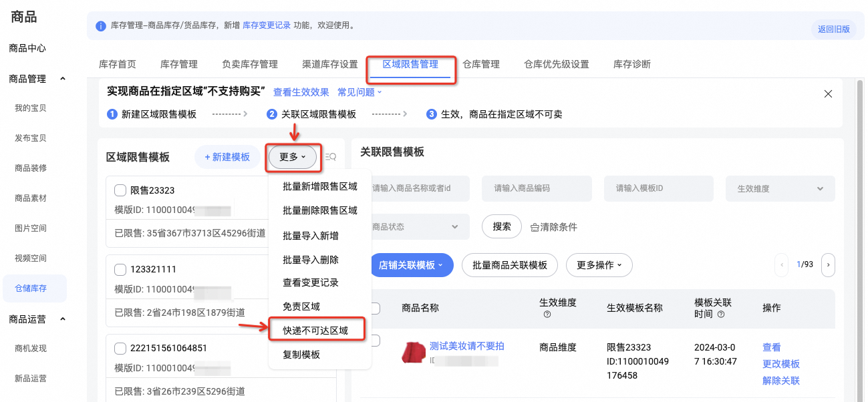Switch to 渠道库存设置 tab
This screenshot has height=402, width=868.
pos(330,65)
